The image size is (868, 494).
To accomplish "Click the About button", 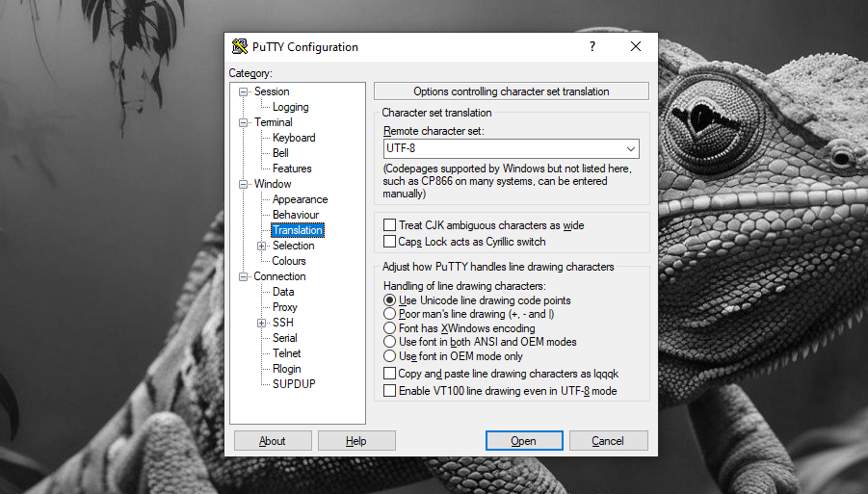I will tap(273, 441).
